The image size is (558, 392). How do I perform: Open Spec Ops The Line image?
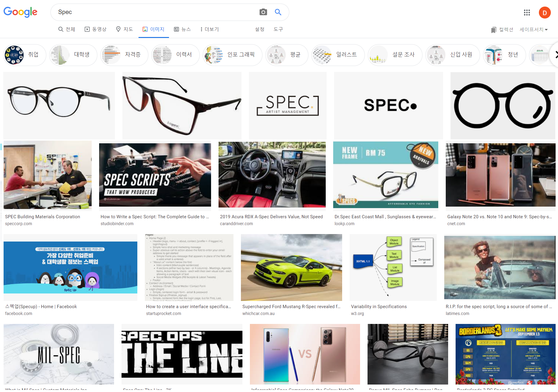182,354
